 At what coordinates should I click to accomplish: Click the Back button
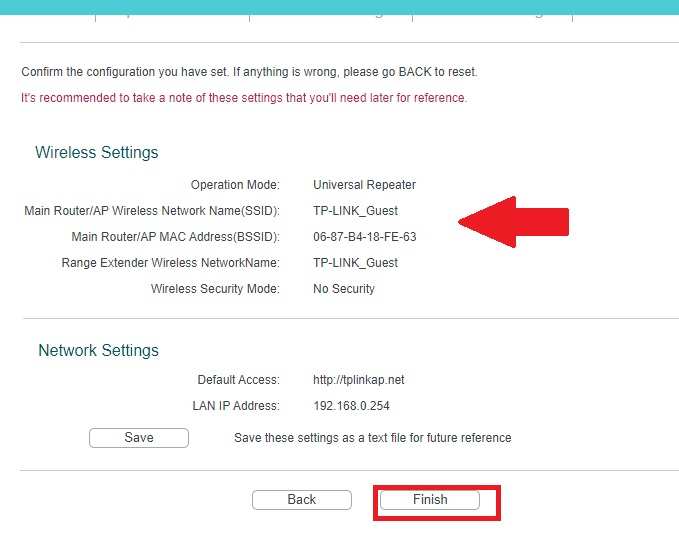[302, 500]
